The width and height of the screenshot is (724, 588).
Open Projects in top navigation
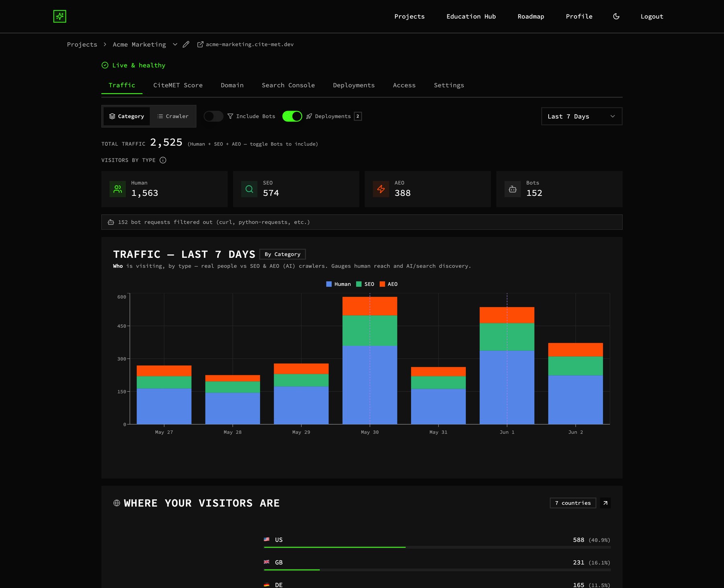[x=409, y=16]
